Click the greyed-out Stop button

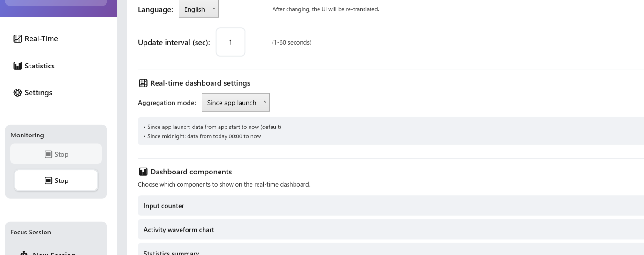point(56,154)
